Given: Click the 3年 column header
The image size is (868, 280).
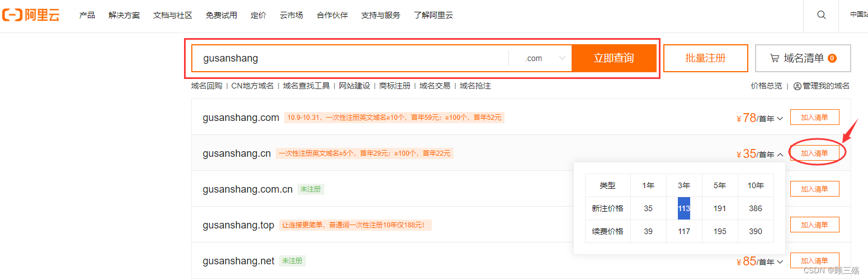Looking at the screenshot, I should point(684,185).
